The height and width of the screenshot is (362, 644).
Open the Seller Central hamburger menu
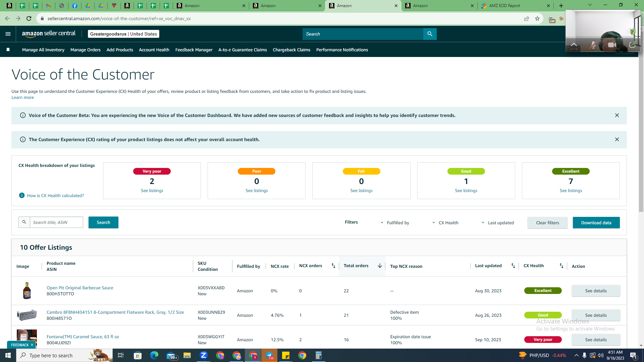(x=8, y=34)
